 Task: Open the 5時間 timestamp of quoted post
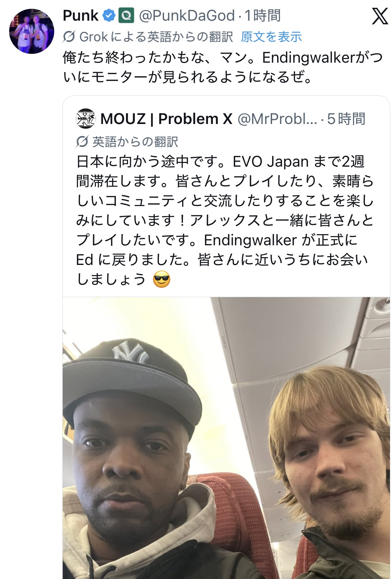[x=346, y=119]
